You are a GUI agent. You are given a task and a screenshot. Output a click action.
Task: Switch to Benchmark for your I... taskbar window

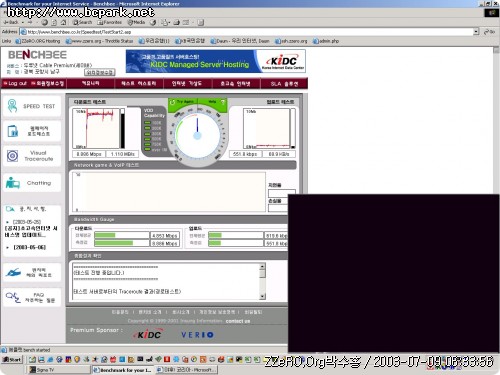click(122, 370)
